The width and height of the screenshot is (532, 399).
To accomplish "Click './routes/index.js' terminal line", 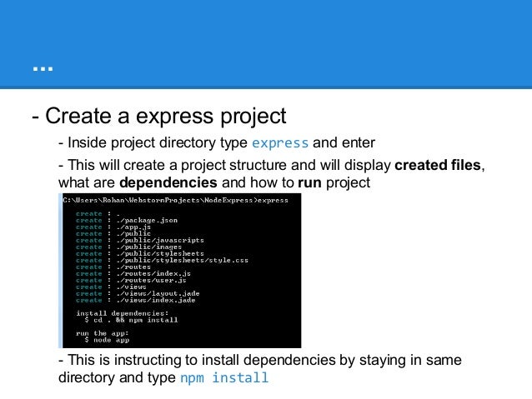I will [x=133, y=273].
